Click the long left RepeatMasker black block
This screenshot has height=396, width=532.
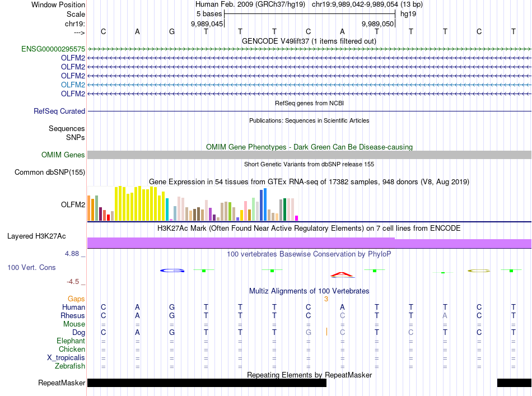(207, 383)
